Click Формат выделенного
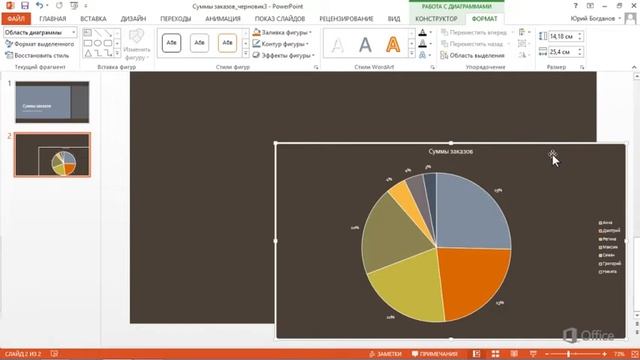This screenshot has height=360, width=640. [x=40, y=44]
